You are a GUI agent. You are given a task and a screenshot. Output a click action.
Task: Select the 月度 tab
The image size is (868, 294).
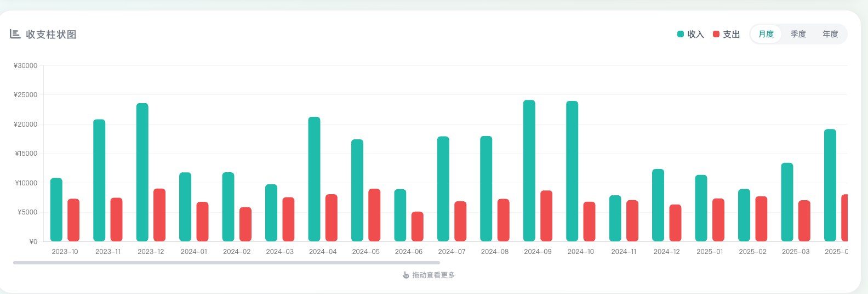pyautogui.click(x=766, y=34)
